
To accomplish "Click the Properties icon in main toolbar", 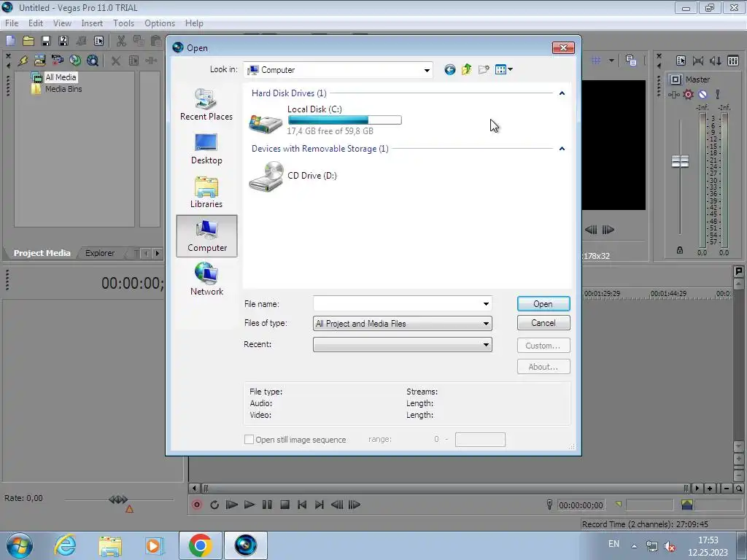I will (98, 41).
